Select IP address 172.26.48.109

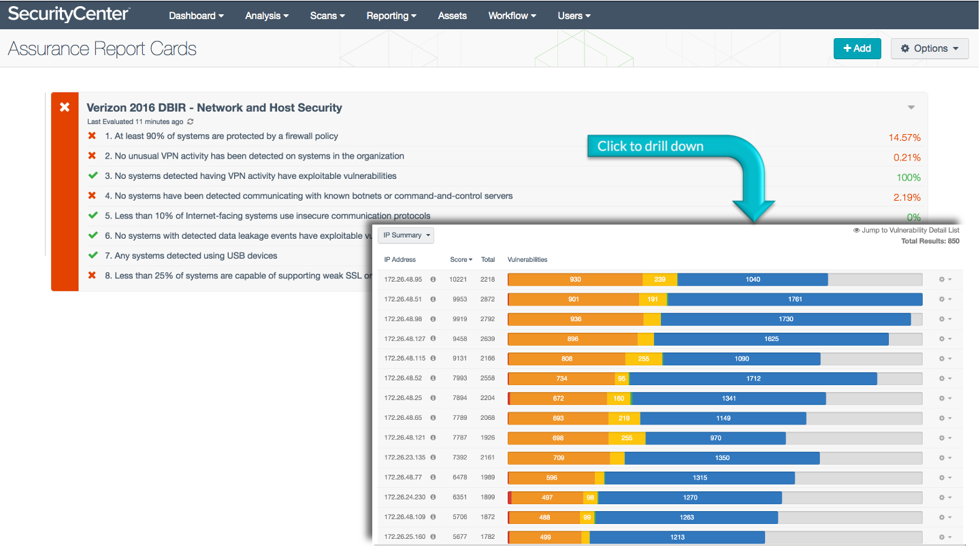(x=405, y=517)
